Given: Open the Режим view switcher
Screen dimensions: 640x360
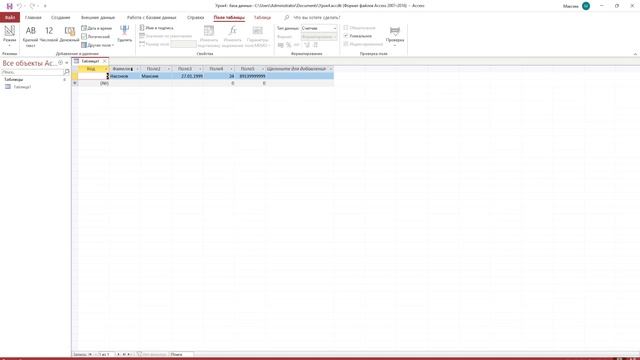Looking at the screenshot, I should [9, 36].
